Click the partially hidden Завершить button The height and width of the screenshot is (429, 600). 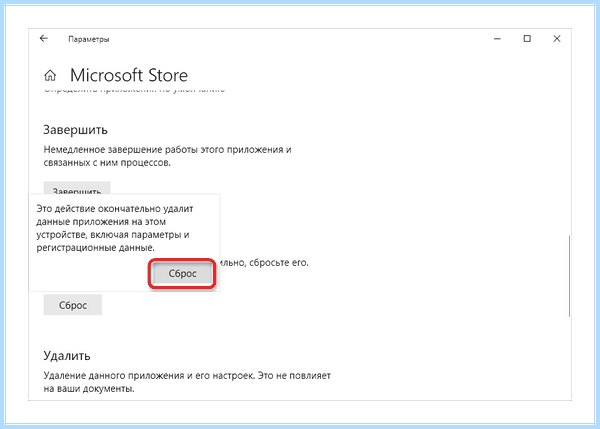tap(77, 188)
